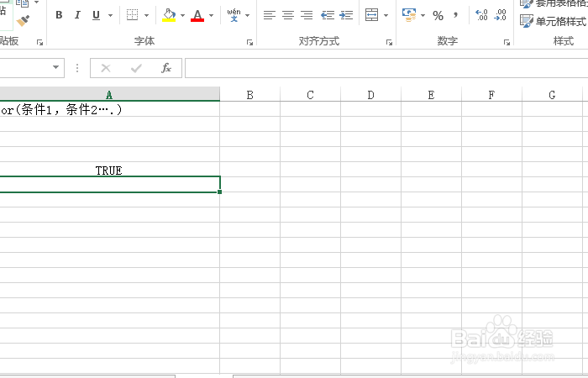Toggle underline formatting
This screenshot has width=588, height=378.
96,15
